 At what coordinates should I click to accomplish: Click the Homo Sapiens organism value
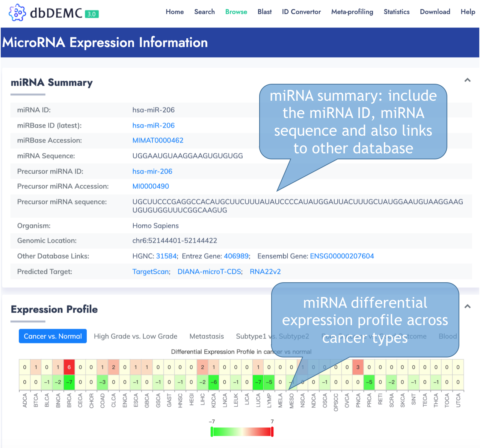(155, 226)
